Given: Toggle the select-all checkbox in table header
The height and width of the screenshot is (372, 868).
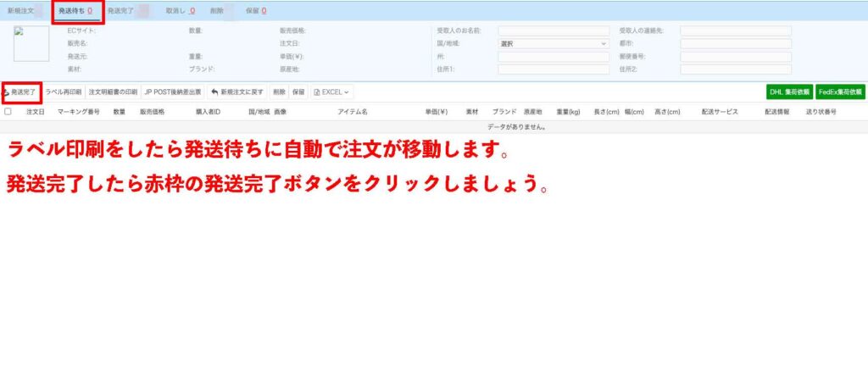Looking at the screenshot, I should tap(8, 111).
